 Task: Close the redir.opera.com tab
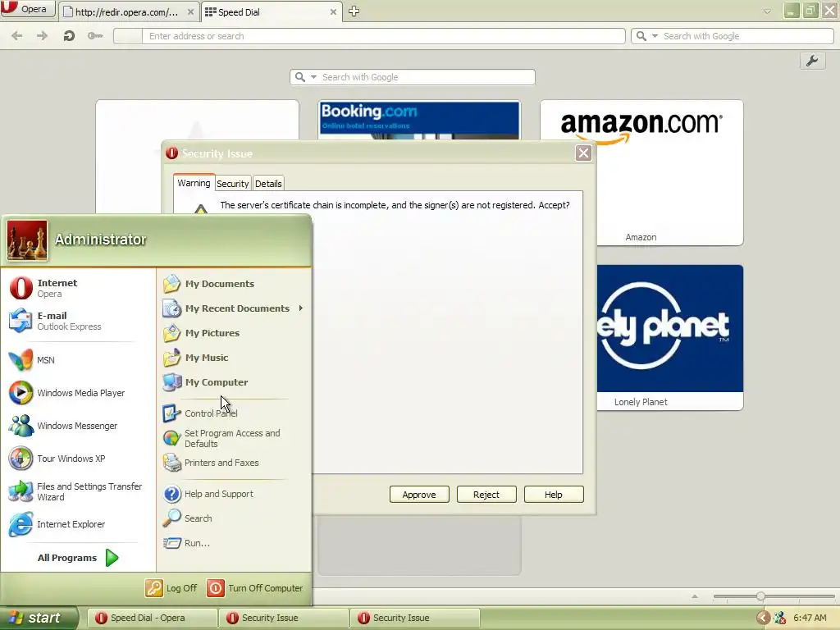(190, 11)
